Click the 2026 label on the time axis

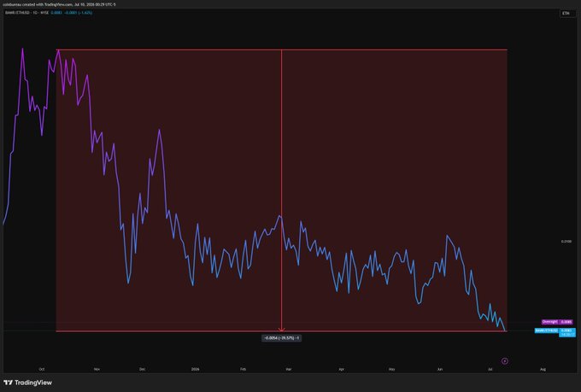pyautogui.click(x=196, y=369)
